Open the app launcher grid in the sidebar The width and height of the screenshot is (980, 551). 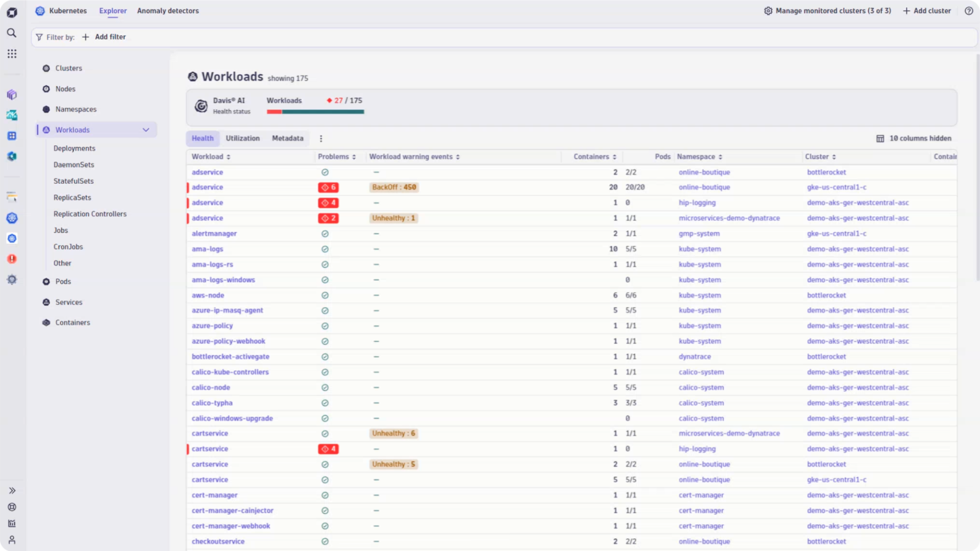[12, 54]
